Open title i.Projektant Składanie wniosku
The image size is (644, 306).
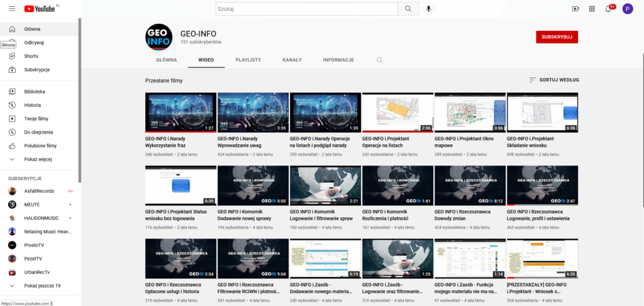pyautogui.click(x=530, y=142)
